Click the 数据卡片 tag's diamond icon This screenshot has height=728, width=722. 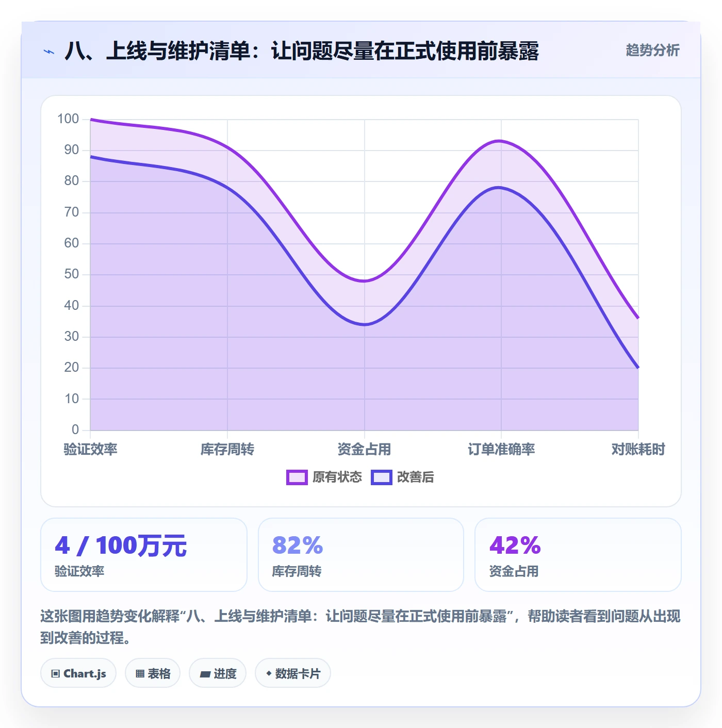[269, 673]
